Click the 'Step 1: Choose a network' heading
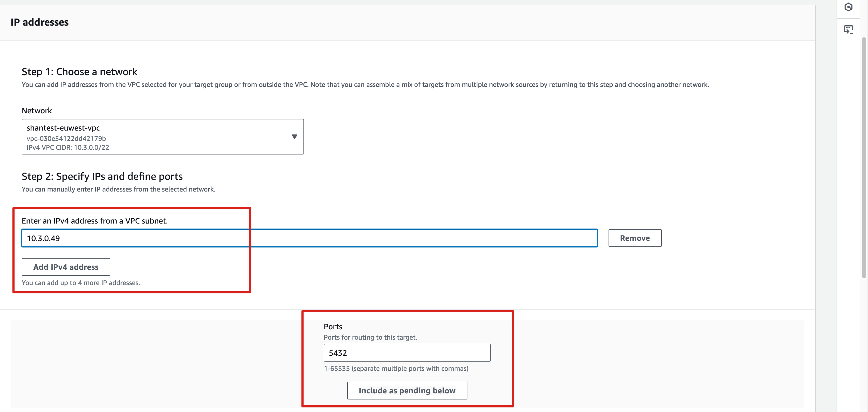This screenshot has width=868, height=412. [x=80, y=72]
